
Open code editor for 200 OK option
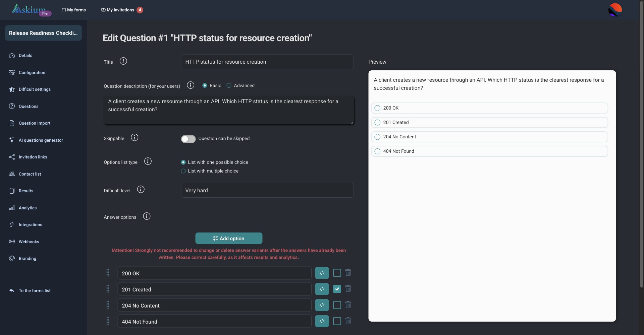322,273
